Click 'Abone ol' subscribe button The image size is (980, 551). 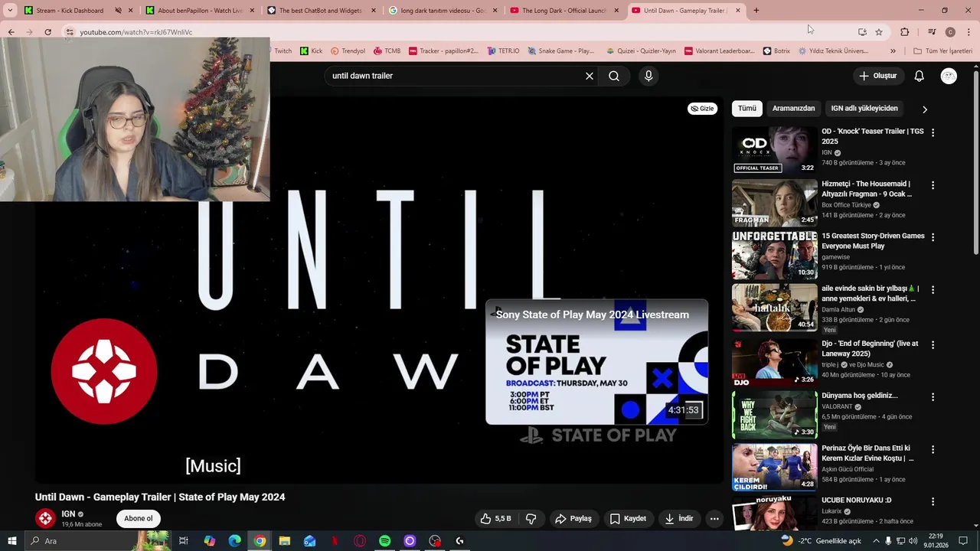(139, 518)
